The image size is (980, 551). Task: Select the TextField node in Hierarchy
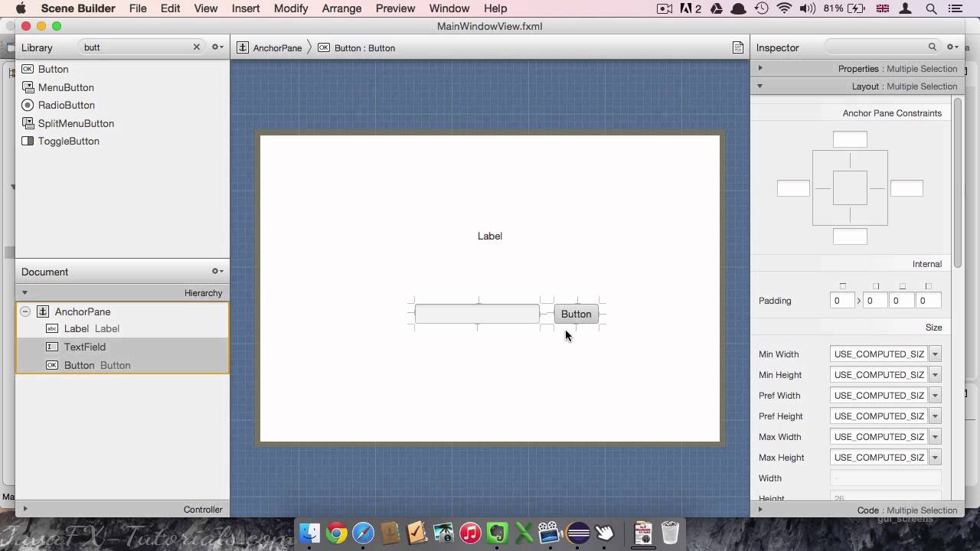click(122, 347)
